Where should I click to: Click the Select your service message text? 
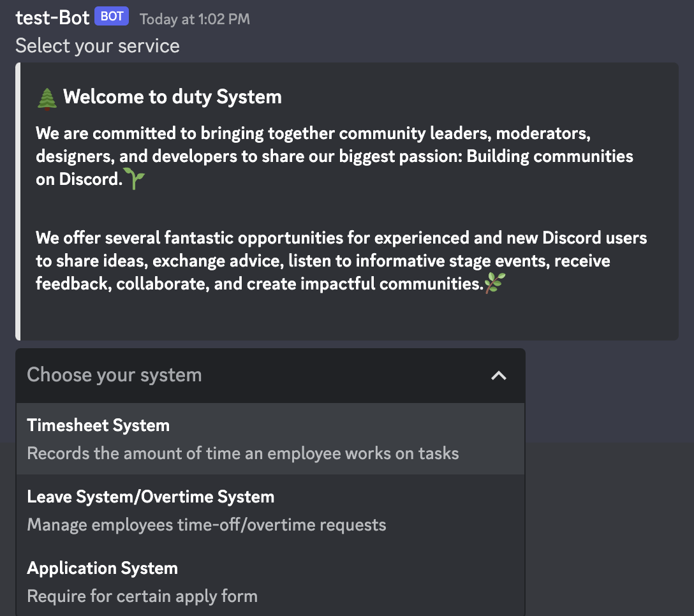point(97,45)
